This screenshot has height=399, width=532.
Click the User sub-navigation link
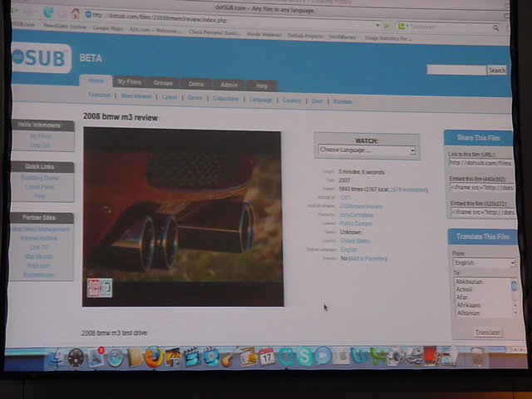(317, 101)
